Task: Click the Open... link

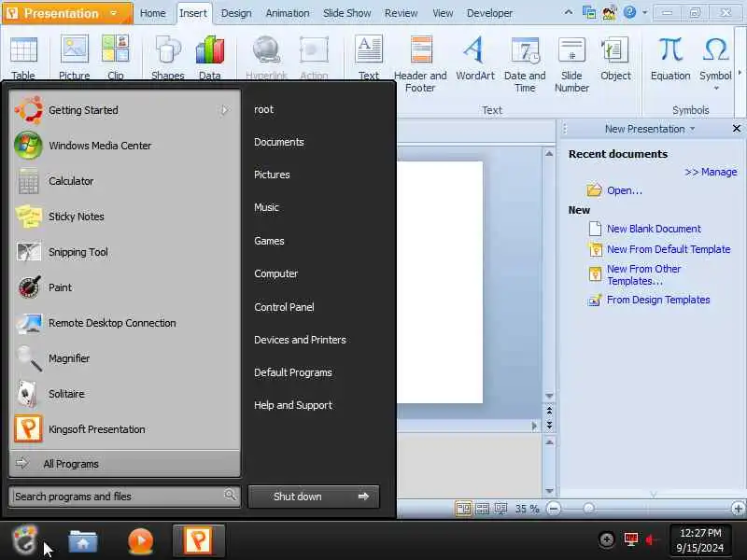Action: pyautogui.click(x=624, y=190)
